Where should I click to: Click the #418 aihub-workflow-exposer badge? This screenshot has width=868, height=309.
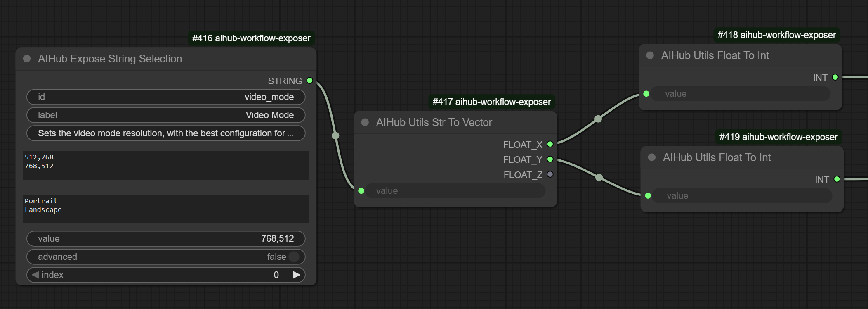tap(776, 35)
